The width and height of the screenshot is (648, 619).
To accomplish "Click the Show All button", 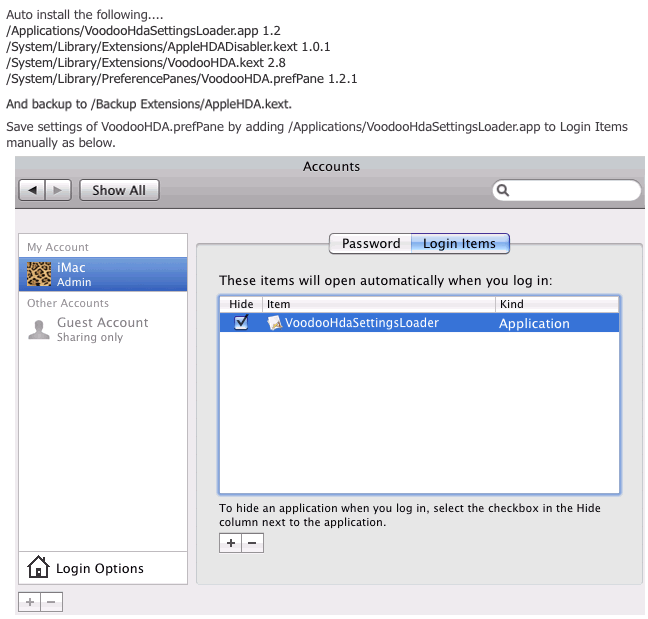I will (119, 190).
